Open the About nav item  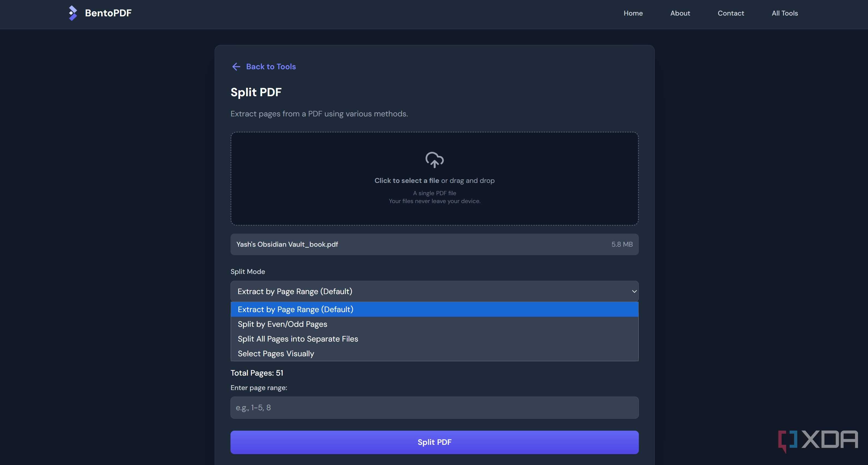point(680,13)
